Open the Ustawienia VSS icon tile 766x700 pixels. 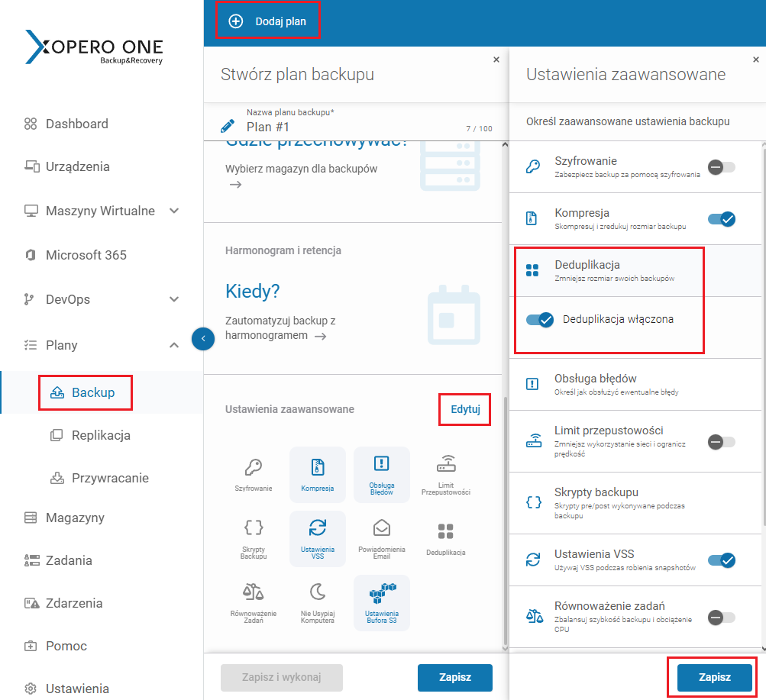click(318, 538)
